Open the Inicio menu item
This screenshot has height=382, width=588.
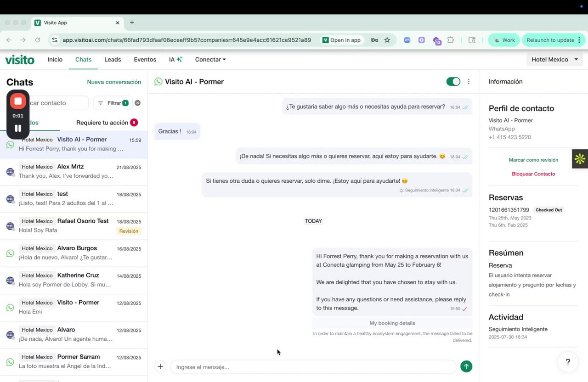55,60
